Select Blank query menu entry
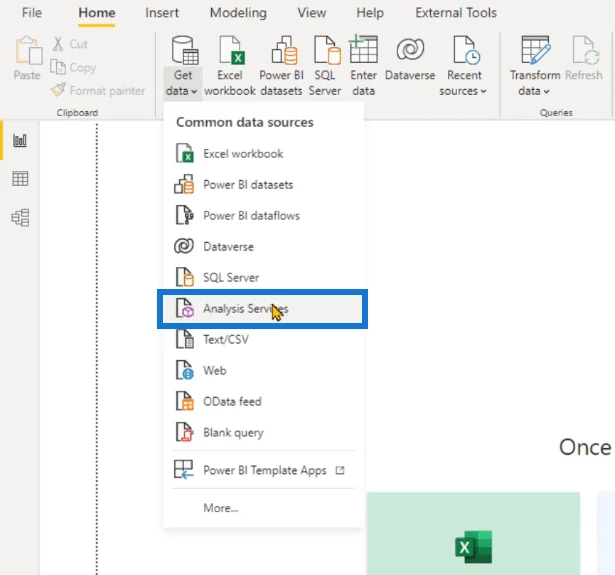615x575 pixels. click(264, 432)
